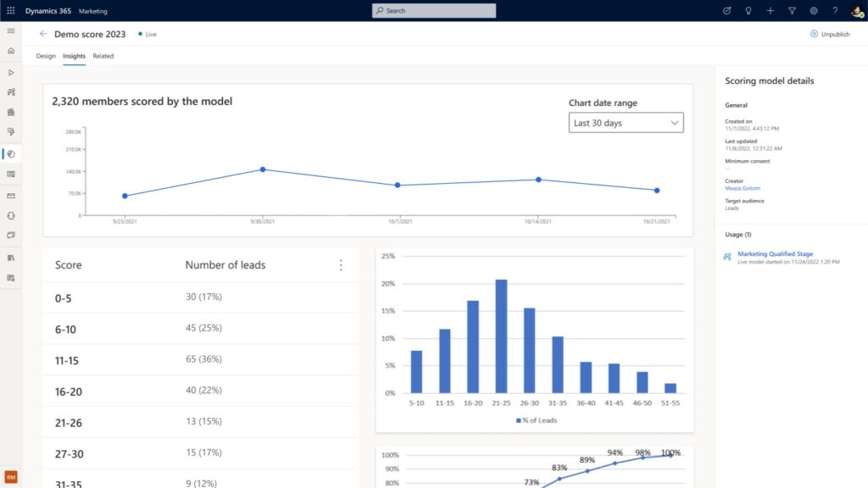Open the Filter funnel icon in the header
The width and height of the screenshot is (868, 488).
pyautogui.click(x=792, y=10)
